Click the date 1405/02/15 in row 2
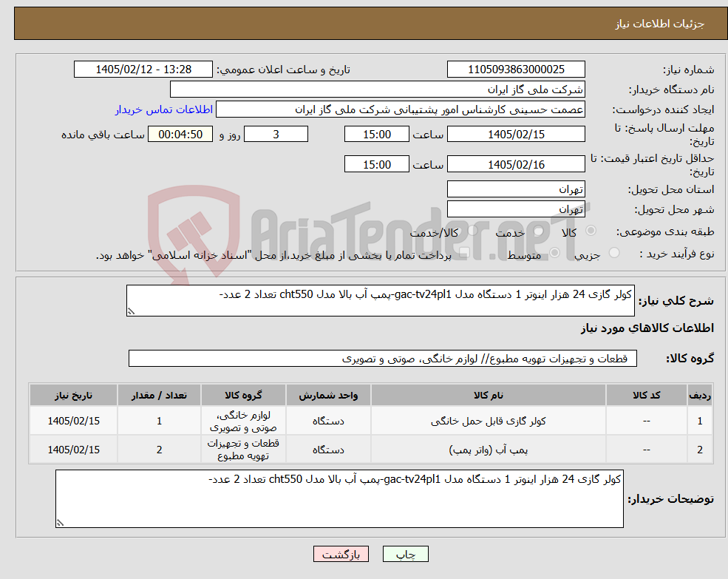The width and height of the screenshot is (728, 579). (x=73, y=450)
